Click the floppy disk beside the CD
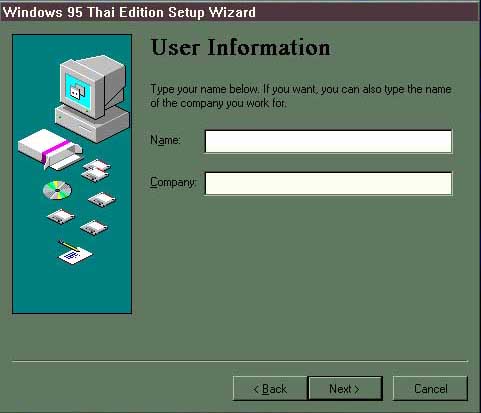Screen dimensions: 481x413 [x=102, y=199]
